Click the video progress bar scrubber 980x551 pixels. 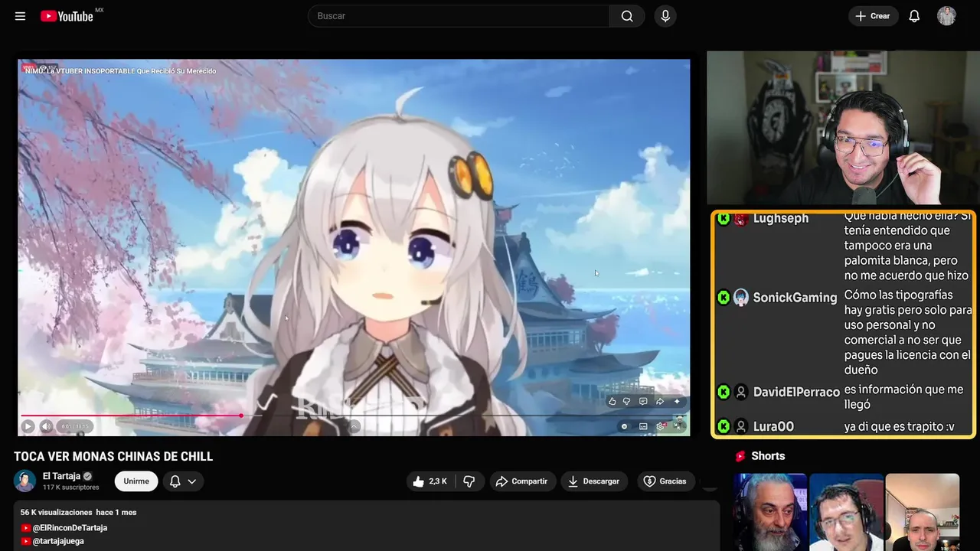(x=241, y=416)
